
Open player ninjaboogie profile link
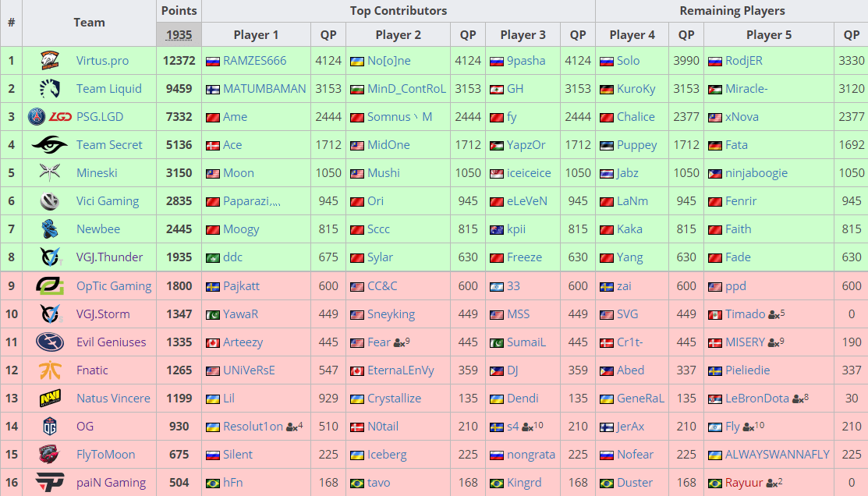756,173
